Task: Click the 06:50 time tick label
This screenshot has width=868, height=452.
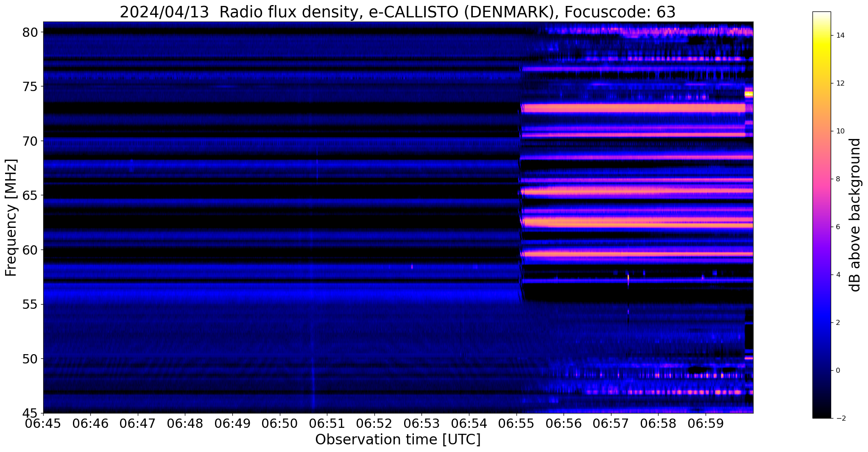Action: [x=280, y=423]
